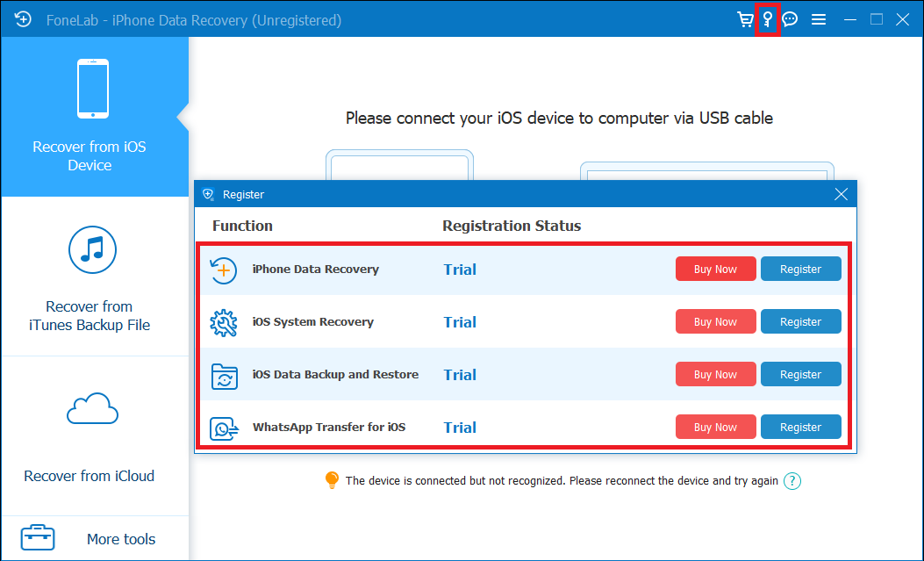Close the FoneLab application window
This screenshot has width=924, height=561.
click(x=903, y=19)
